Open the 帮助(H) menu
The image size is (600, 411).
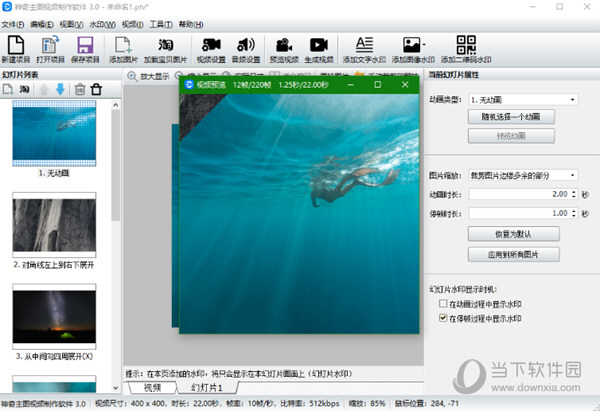coord(191,24)
